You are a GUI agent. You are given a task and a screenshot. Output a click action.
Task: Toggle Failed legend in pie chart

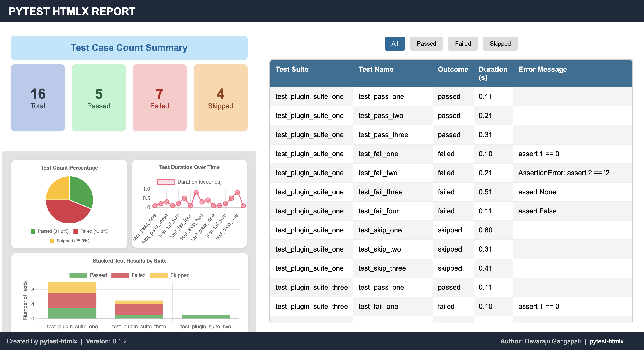pyautogui.click(x=91, y=231)
